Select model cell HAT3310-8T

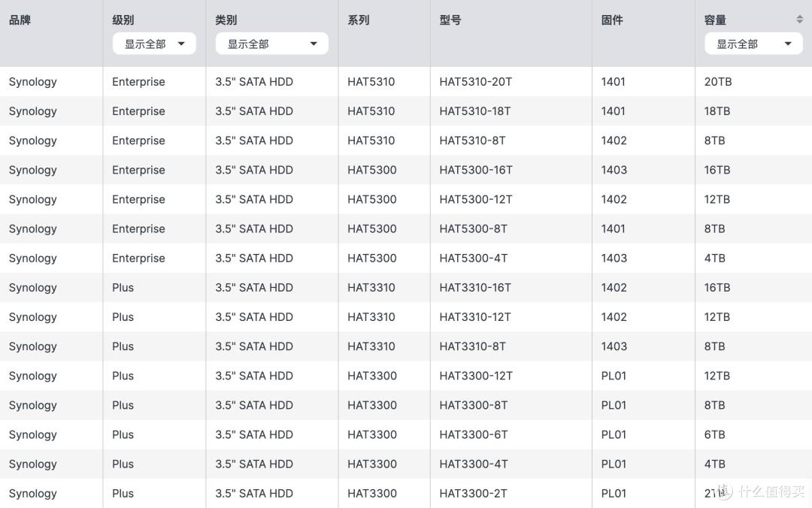[x=472, y=346]
